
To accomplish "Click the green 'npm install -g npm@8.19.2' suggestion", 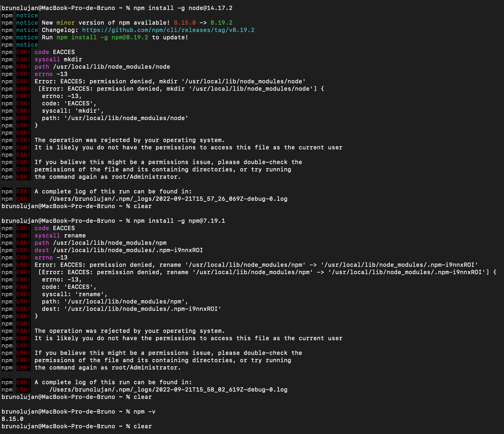I will click(102, 37).
